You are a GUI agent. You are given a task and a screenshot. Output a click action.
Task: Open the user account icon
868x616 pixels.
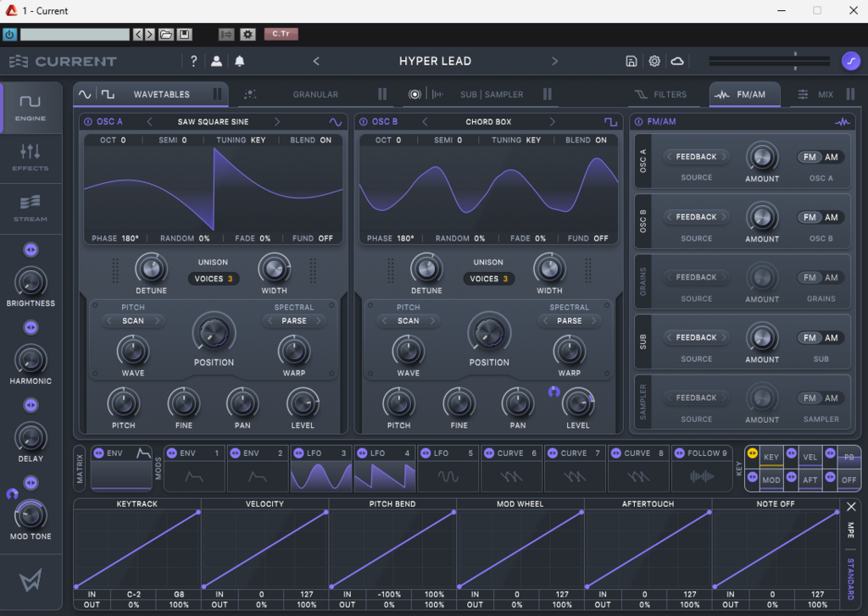tap(216, 61)
